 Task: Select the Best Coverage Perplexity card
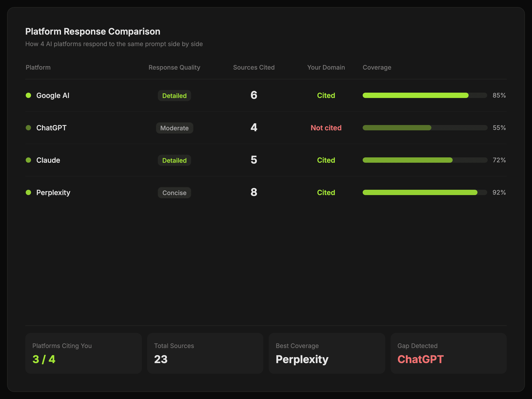pyautogui.click(x=327, y=353)
